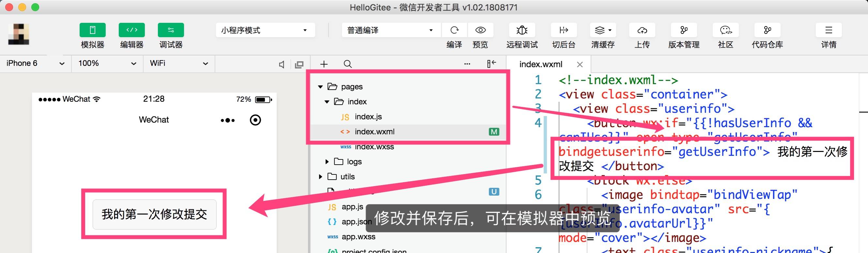Toggle the 编辑器 editor panel

(132, 30)
